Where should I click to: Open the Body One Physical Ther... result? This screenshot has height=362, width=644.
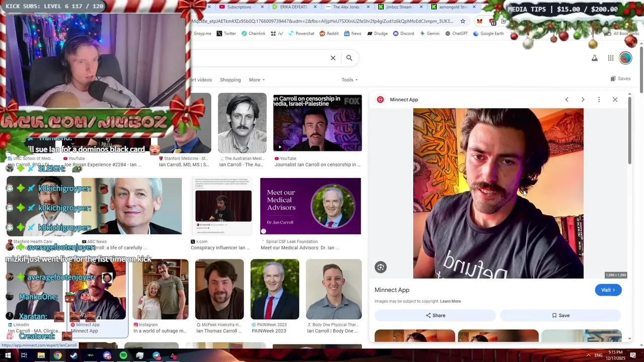coord(334,290)
